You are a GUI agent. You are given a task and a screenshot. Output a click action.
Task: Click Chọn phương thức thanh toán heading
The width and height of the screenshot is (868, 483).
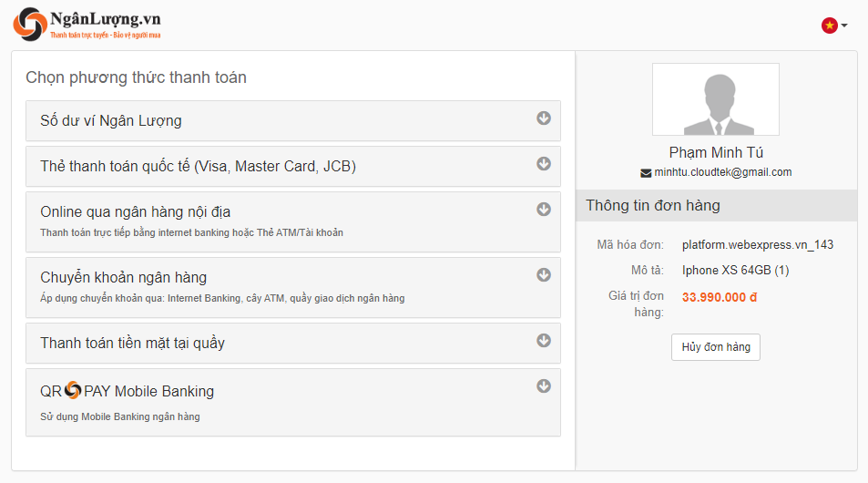[x=137, y=77]
